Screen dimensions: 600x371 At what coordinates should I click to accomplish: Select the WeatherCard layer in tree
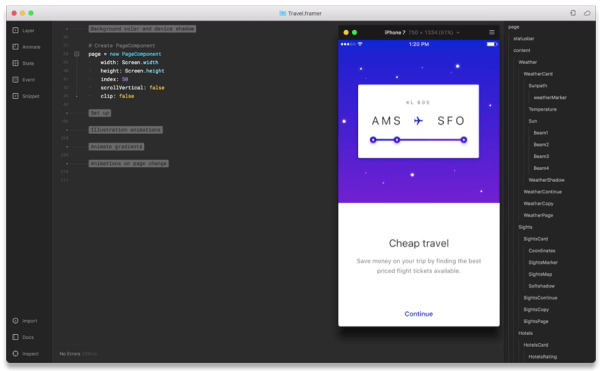[x=538, y=74]
